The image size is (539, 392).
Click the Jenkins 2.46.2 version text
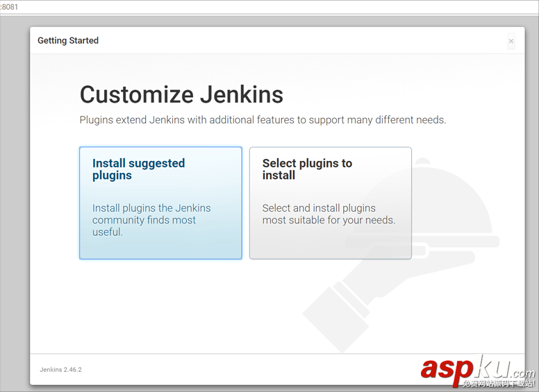pyautogui.click(x=60, y=370)
